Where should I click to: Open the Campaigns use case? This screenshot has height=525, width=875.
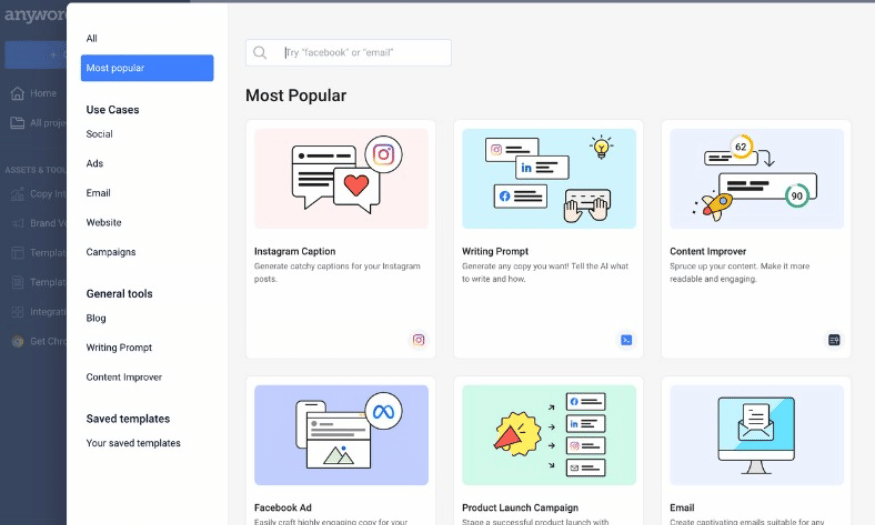click(x=111, y=252)
